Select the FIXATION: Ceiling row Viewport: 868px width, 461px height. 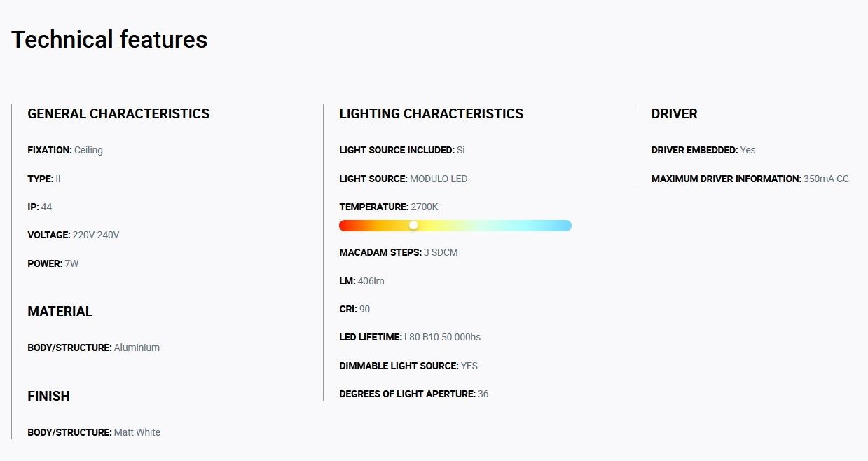pyautogui.click(x=65, y=150)
